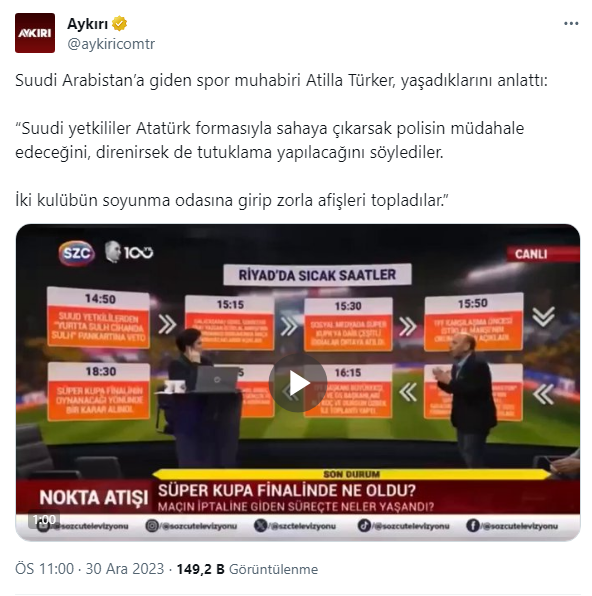The width and height of the screenshot is (592, 596).
Task: Click the TikTok @sozcutelevizyonu icon
Action: [x=364, y=526]
